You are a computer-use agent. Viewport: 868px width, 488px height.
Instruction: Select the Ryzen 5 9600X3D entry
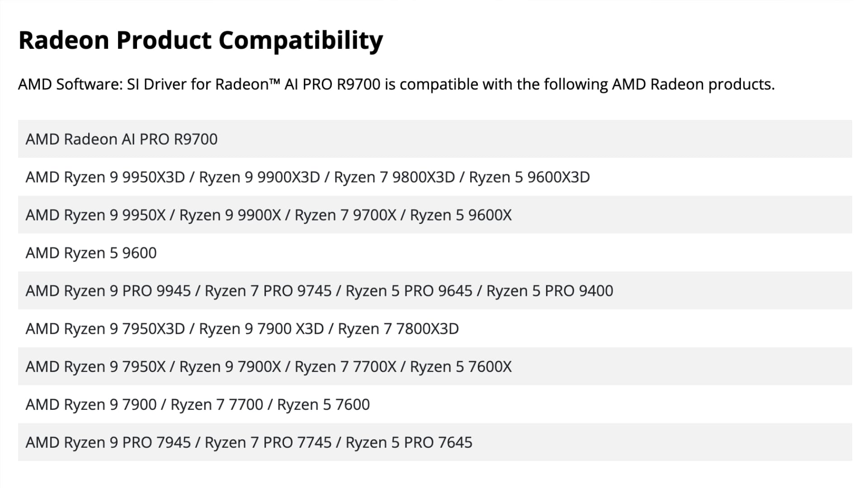click(x=529, y=177)
